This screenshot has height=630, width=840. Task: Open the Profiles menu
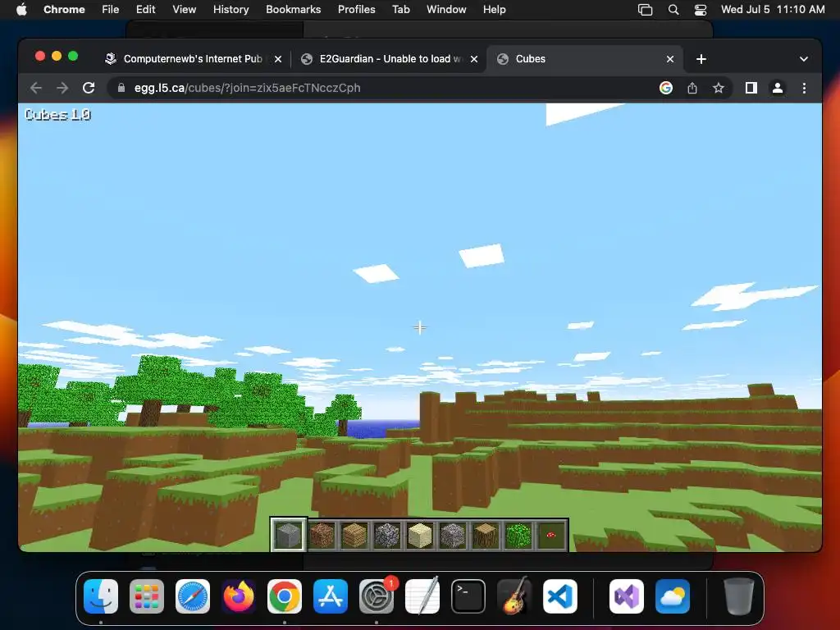click(x=356, y=10)
